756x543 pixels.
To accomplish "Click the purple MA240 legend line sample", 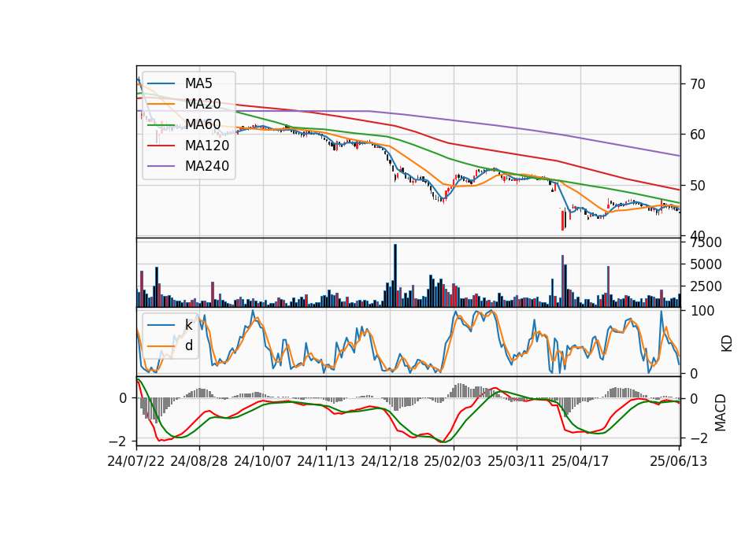I will click(161, 166).
